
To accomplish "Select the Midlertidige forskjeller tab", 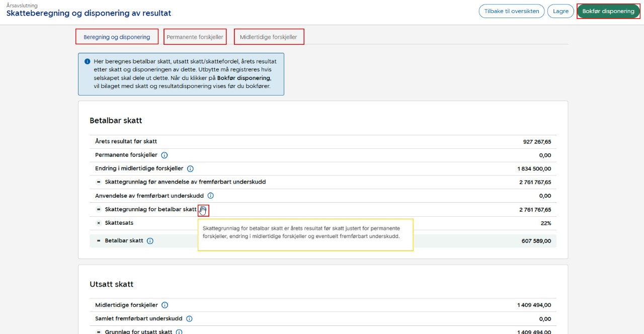I will (x=269, y=37).
